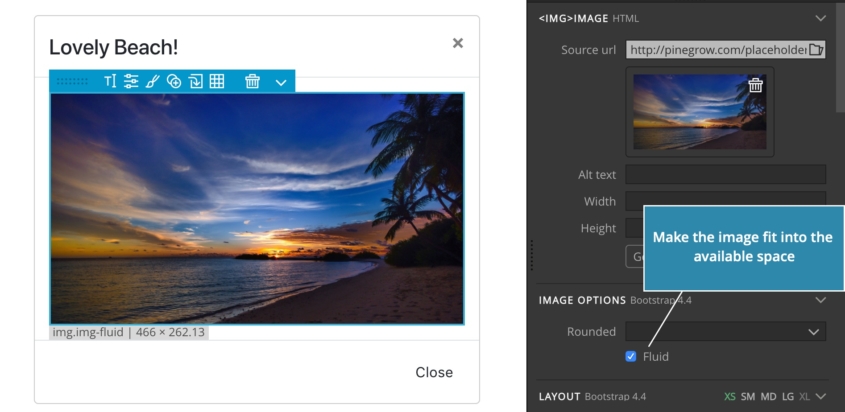
Task: Click the drag handle on the element toolbar
Action: (x=72, y=81)
